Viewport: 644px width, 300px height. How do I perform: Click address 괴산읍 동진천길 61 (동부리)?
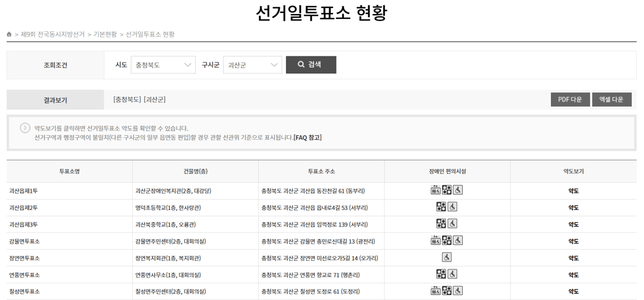tap(333, 191)
